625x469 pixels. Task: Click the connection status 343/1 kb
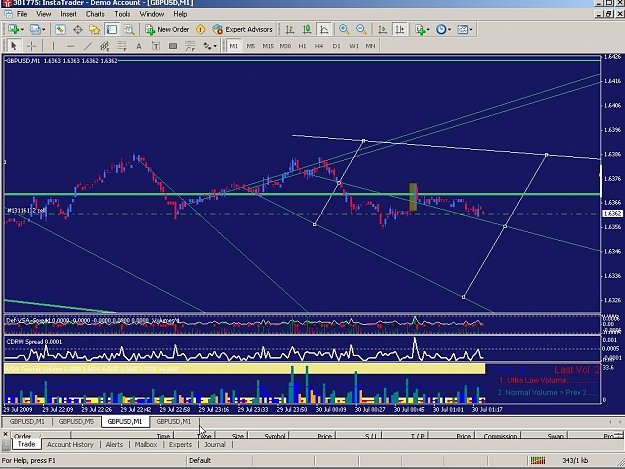575,461
